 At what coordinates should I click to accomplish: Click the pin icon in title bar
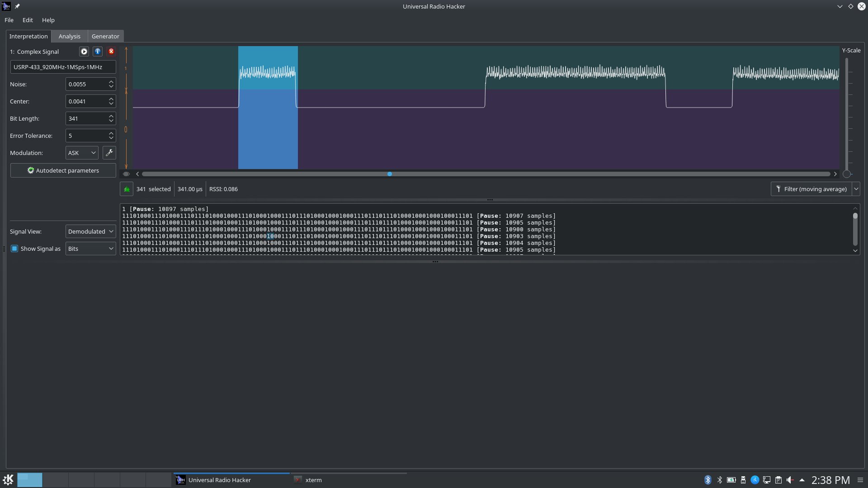[x=17, y=6]
